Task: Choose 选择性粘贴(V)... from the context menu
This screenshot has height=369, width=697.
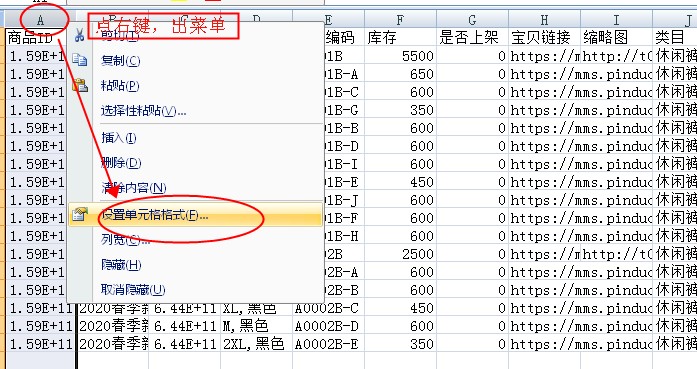Action: 143,111
